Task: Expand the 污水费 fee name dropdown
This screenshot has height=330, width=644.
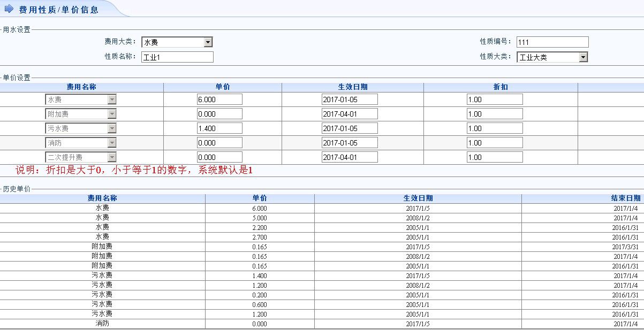Action: tap(111, 128)
